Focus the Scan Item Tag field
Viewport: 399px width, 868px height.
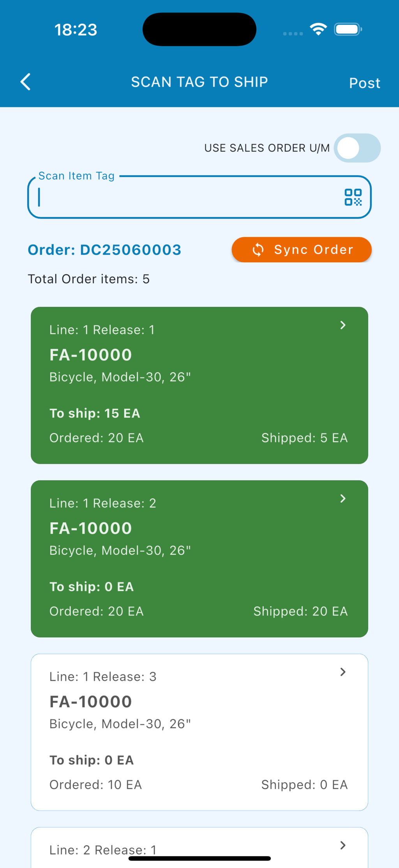pyautogui.click(x=187, y=197)
